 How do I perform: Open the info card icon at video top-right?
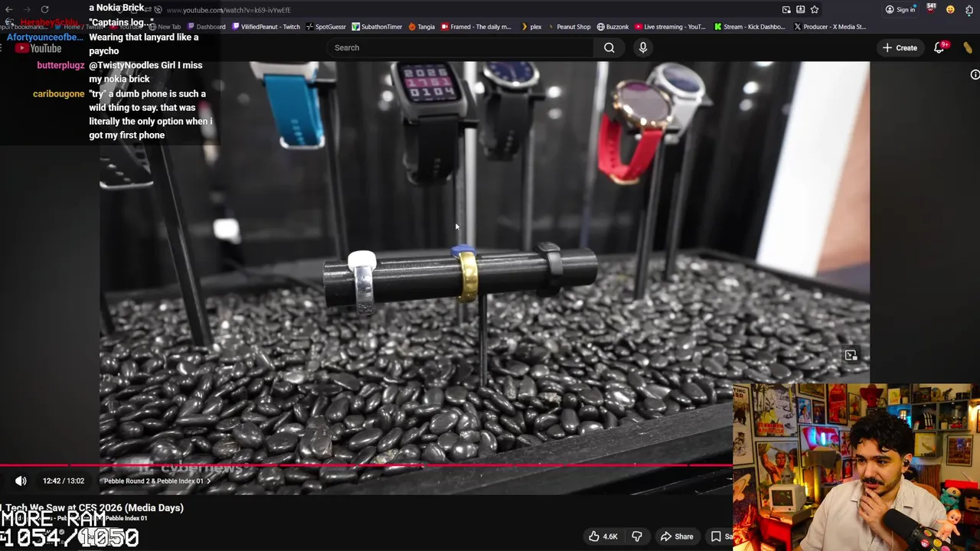pyautogui.click(x=975, y=74)
